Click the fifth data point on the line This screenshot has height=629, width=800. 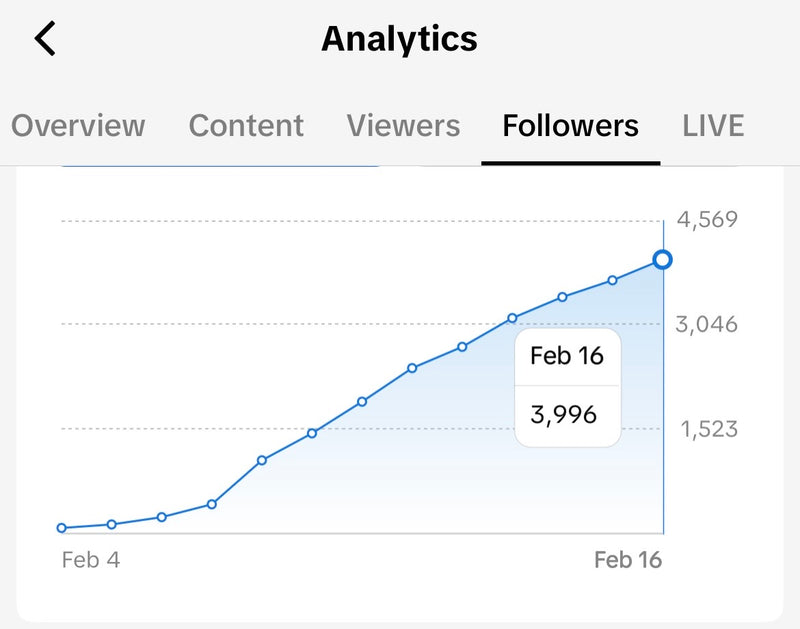tap(261, 460)
